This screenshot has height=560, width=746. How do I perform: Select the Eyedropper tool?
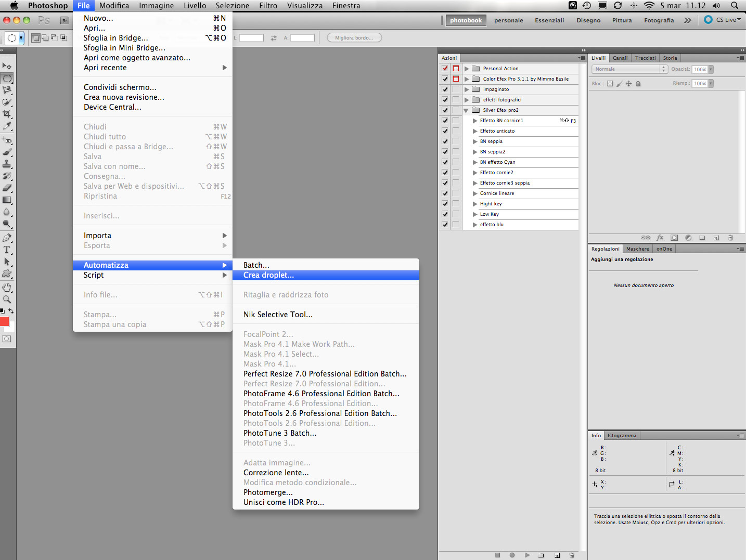(x=7, y=126)
